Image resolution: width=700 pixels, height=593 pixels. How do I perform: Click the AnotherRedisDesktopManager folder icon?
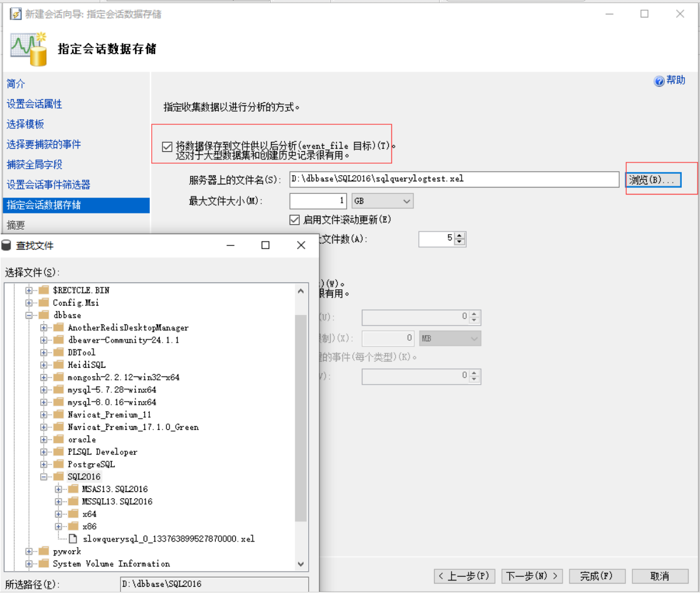[58, 328]
